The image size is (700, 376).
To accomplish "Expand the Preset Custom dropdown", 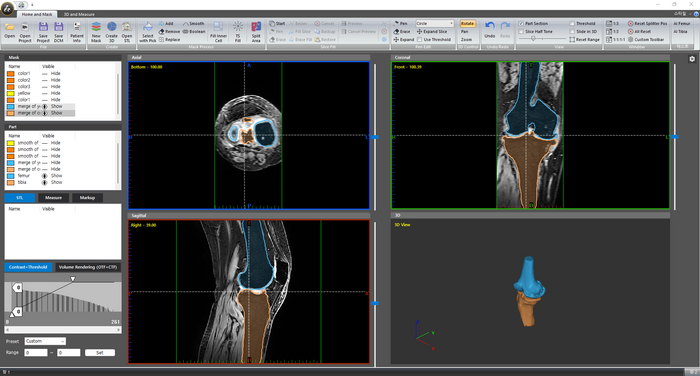I will [45, 341].
